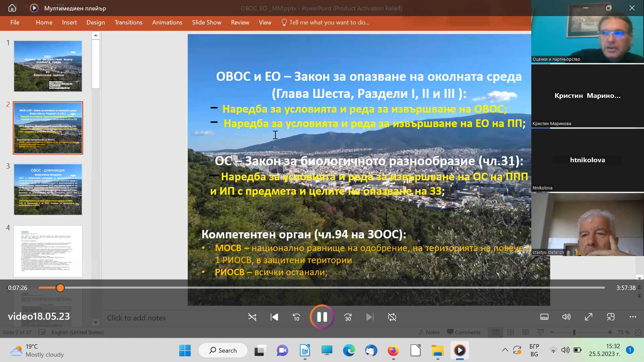Show hidden system tray icons
Viewport: 644px width, 362px height.
click(x=505, y=350)
